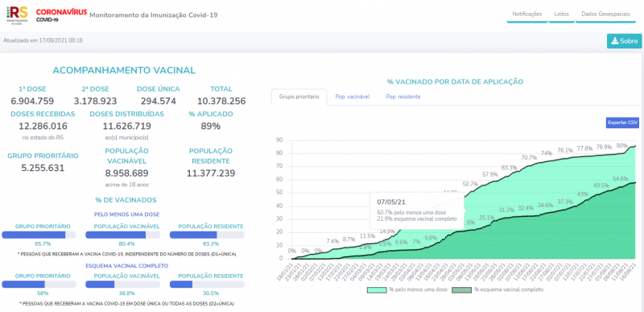
Task: Click População Residente 30.5% progress bar
Action: pos(207,285)
